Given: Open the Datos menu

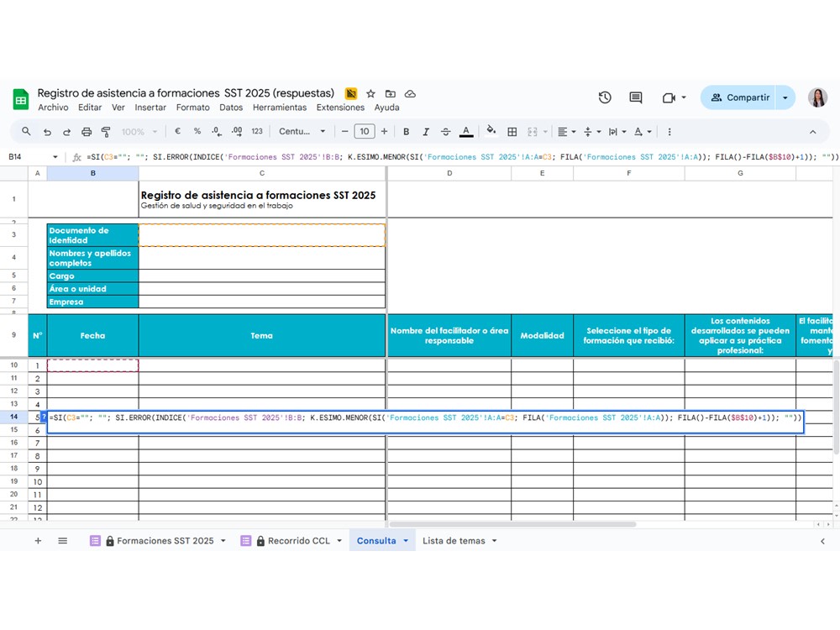Looking at the screenshot, I should click(231, 108).
